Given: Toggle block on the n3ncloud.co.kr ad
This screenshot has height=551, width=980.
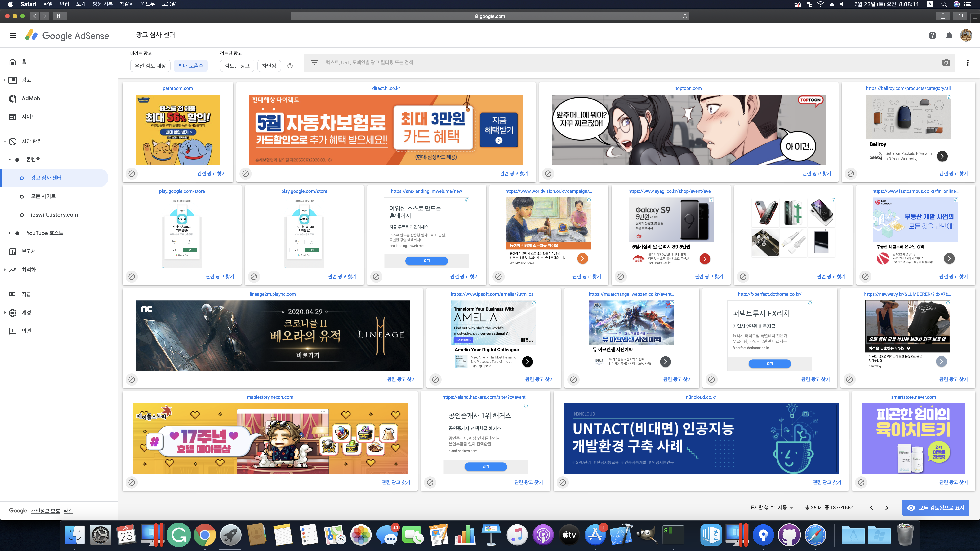Looking at the screenshot, I should pos(562,482).
